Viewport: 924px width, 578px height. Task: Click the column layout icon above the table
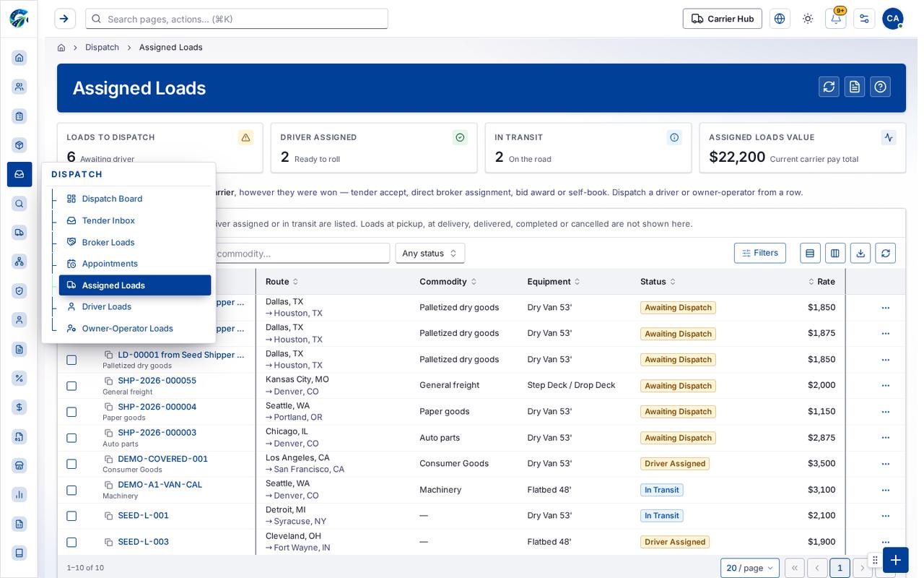[835, 253]
